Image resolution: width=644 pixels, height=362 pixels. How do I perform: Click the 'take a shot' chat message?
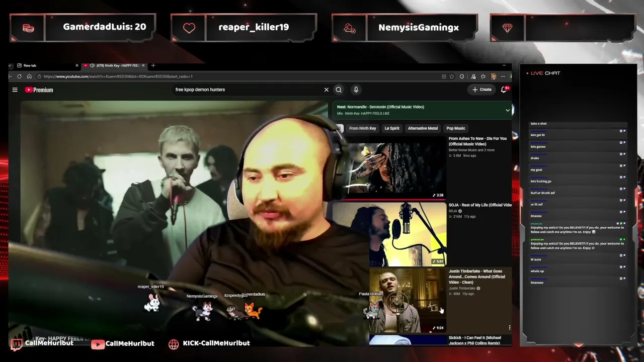(x=538, y=123)
